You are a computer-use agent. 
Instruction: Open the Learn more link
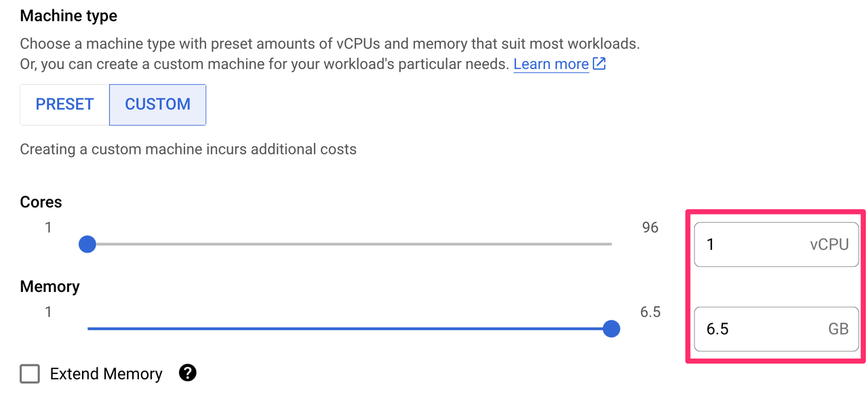[x=551, y=64]
